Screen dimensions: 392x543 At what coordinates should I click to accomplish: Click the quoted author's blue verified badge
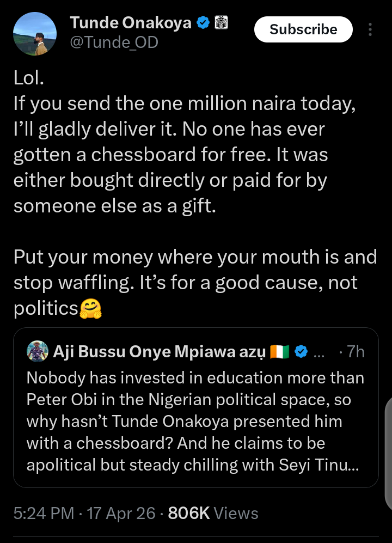(x=301, y=352)
